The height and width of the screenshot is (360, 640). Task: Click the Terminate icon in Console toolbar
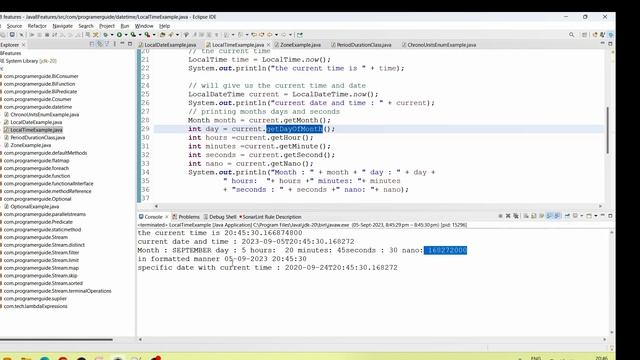500,216
